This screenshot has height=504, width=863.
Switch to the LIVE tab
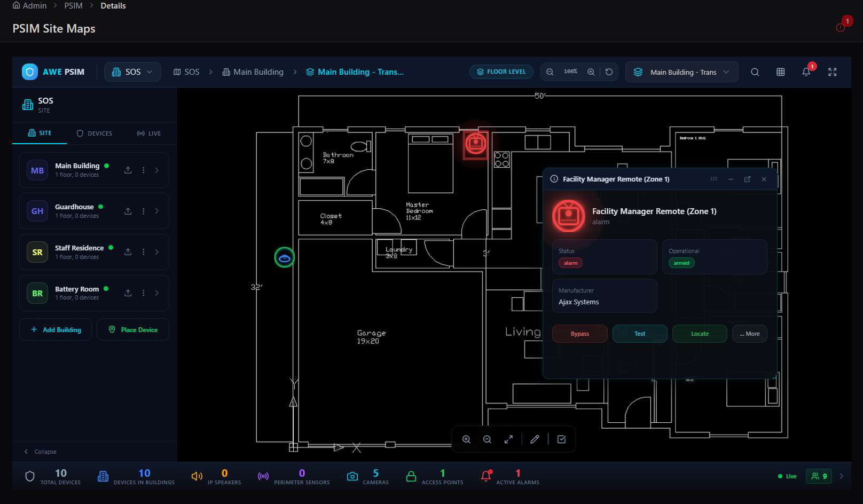[x=148, y=133]
